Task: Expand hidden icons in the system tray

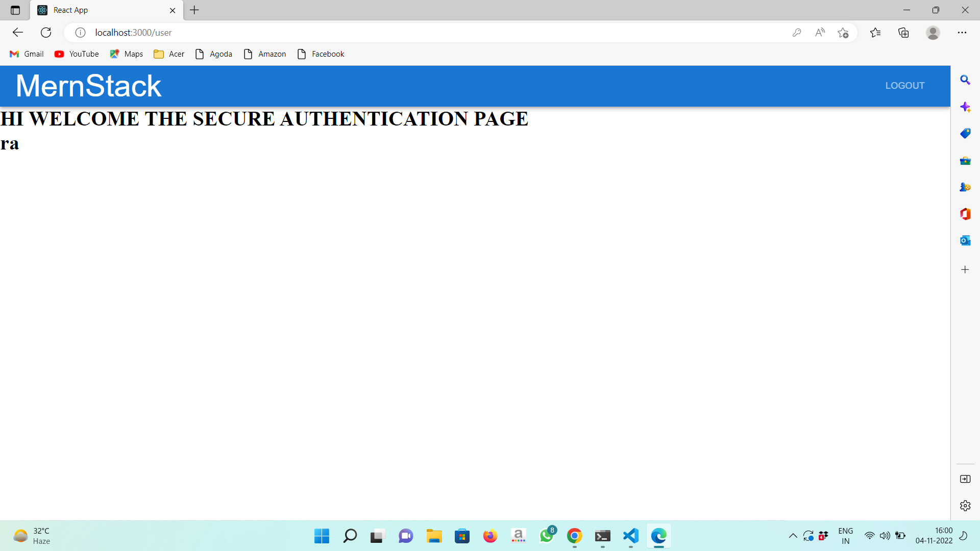Action: click(793, 536)
